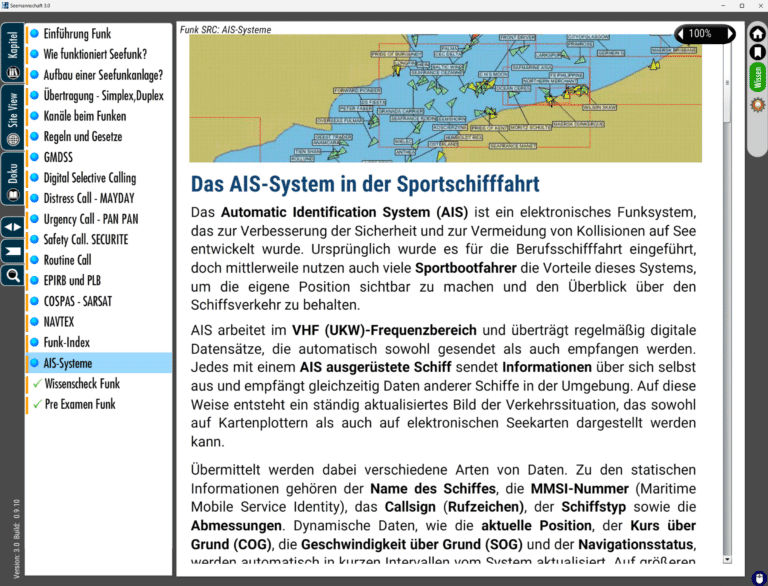Click Version: 3.0 Build: 0.9.10 label

tap(17, 539)
